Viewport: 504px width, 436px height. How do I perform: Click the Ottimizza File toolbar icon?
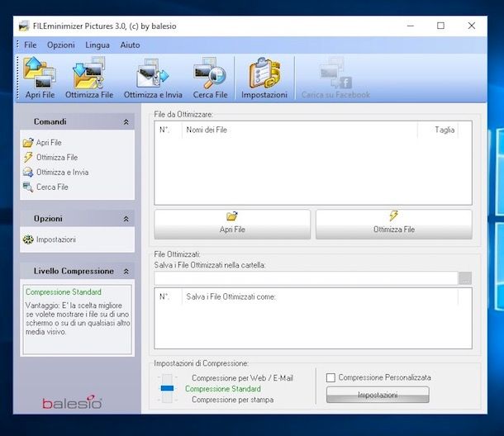[x=89, y=78]
